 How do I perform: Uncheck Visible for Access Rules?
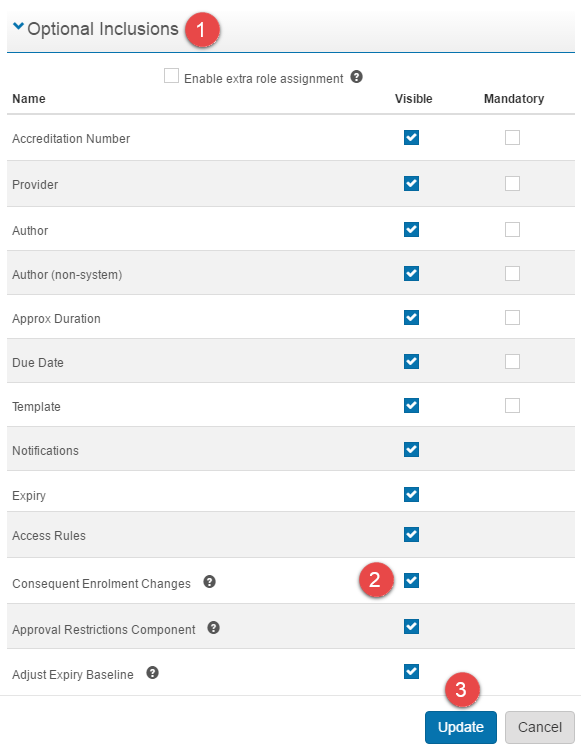tap(411, 534)
